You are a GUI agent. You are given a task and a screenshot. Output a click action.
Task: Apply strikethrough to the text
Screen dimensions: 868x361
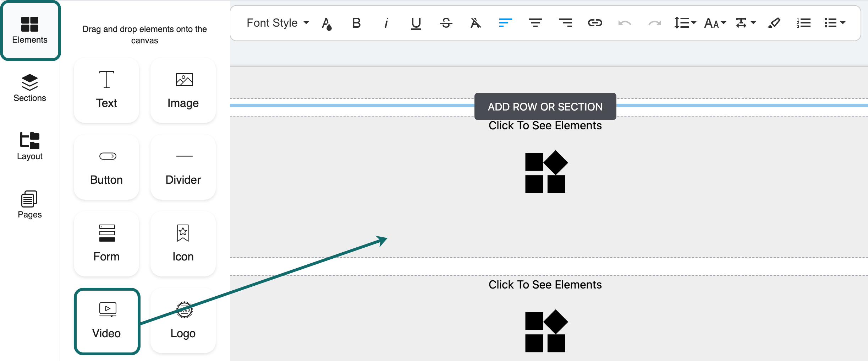click(446, 23)
